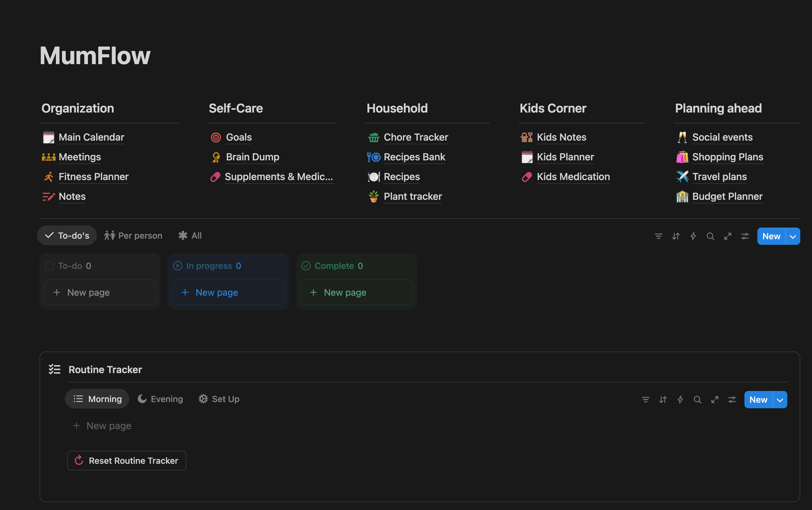The height and width of the screenshot is (510, 812).
Task: Click the sort icon in the To-do's toolbar
Action: pyautogui.click(x=676, y=236)
